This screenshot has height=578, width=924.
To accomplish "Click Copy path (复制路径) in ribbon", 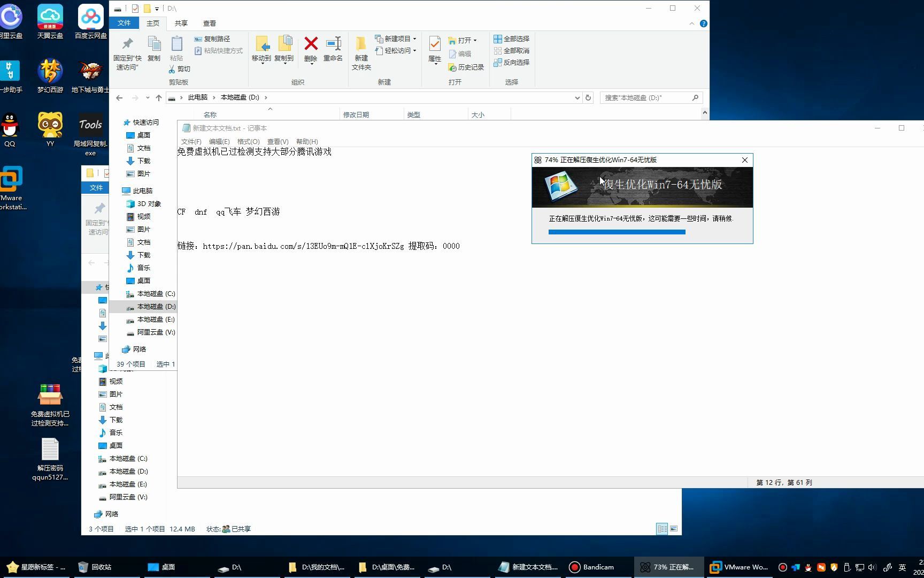I will pyautogui.click(x=212, y=39).
